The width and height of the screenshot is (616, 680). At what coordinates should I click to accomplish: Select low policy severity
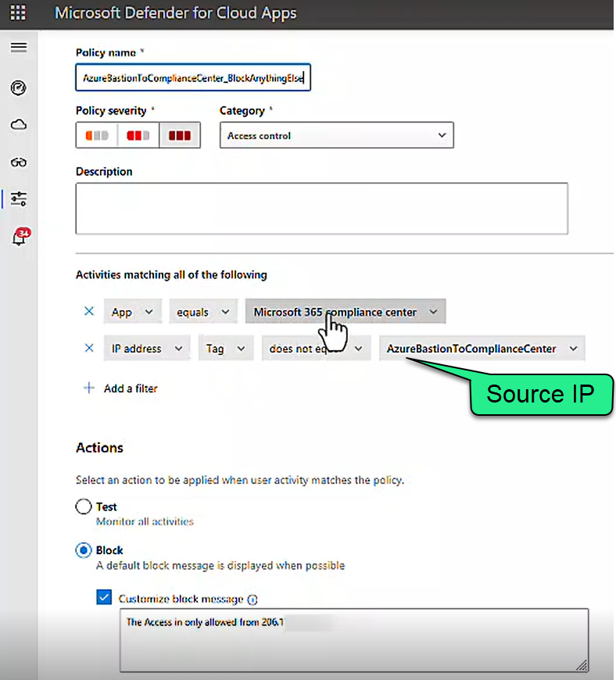coord(96,135)
